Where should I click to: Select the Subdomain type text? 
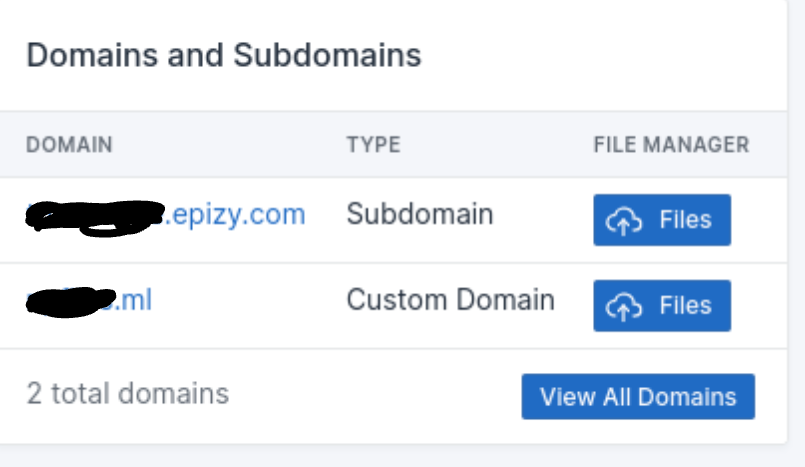pos(420,214)
